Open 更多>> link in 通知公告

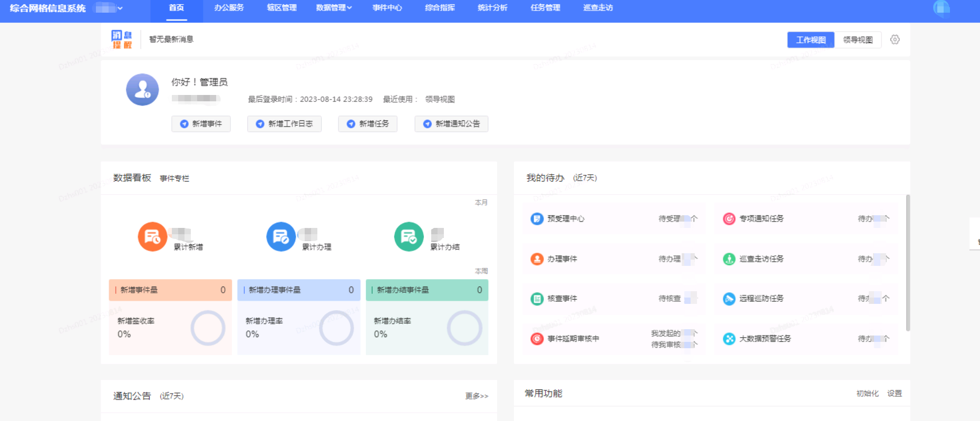[x=477, y=396]
